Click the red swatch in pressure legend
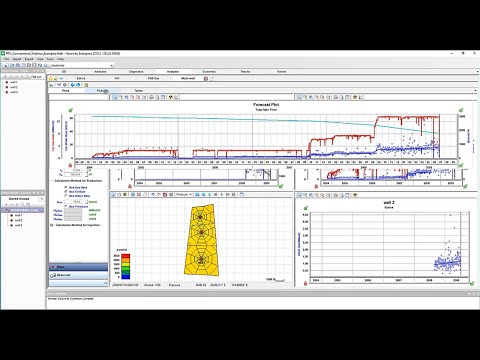Image resolution: width=480 pixels, height=360 pixels. point(125,256)
